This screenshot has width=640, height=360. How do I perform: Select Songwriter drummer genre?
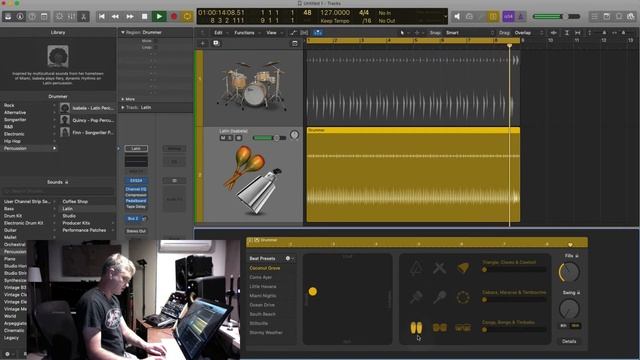pyautogui.click(x=15, y=120)
